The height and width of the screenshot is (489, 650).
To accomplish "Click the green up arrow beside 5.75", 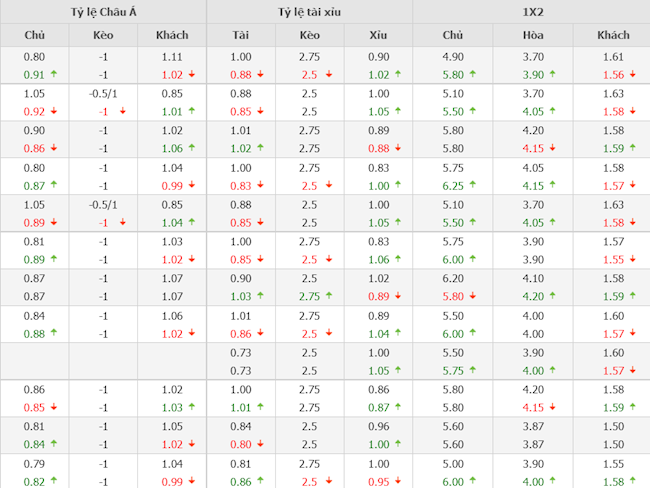I will [475, 370].
